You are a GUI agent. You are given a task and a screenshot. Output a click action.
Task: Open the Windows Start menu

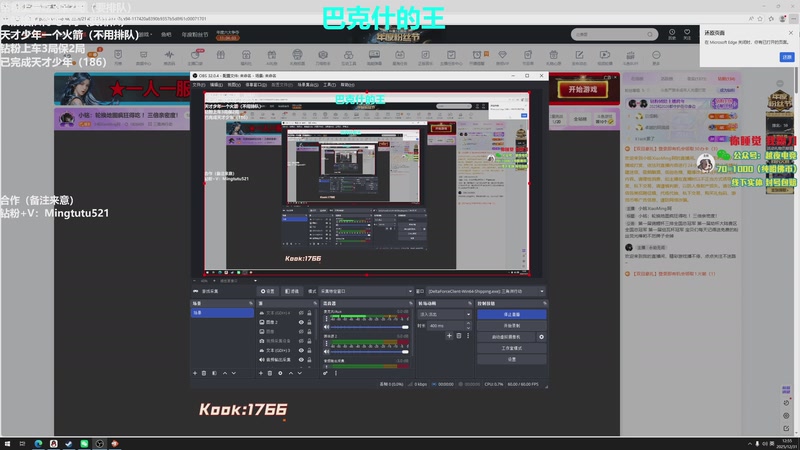(x=7, y=444)
